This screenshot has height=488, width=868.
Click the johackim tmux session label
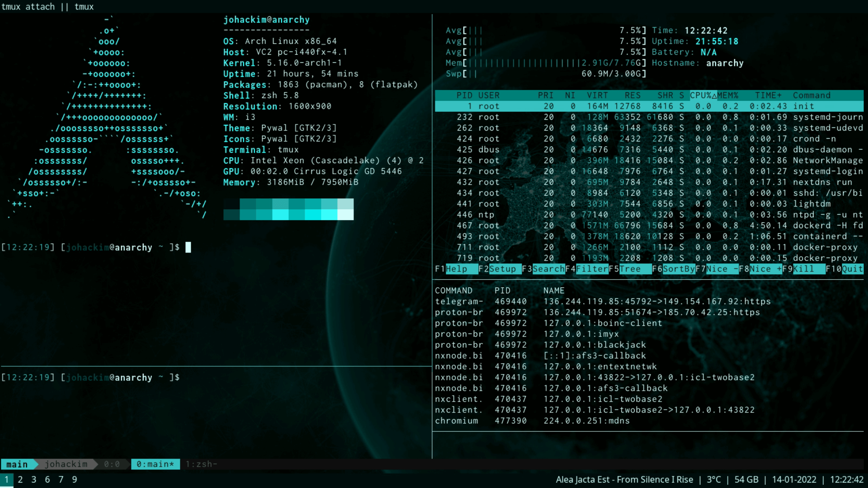point(66,464)
